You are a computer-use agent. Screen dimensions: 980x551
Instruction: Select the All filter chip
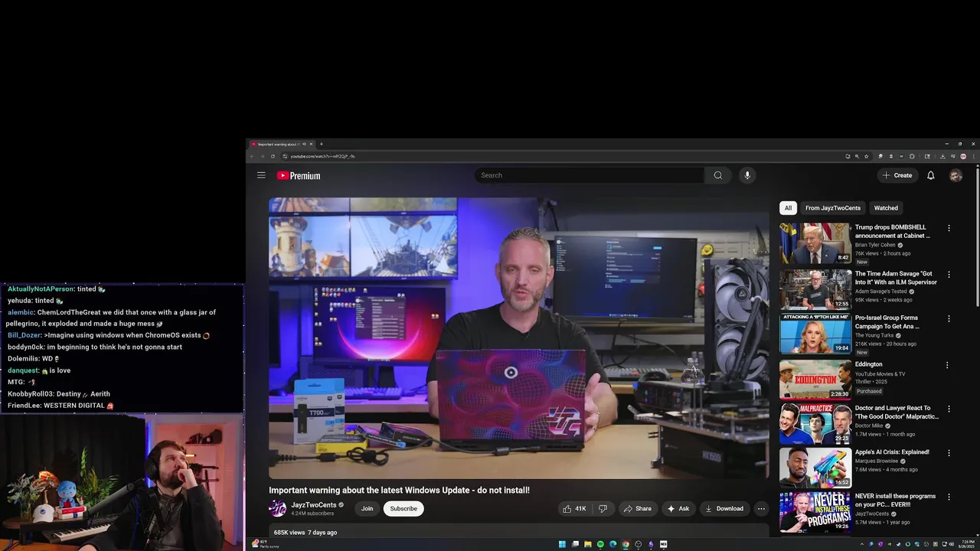[788, 208]
